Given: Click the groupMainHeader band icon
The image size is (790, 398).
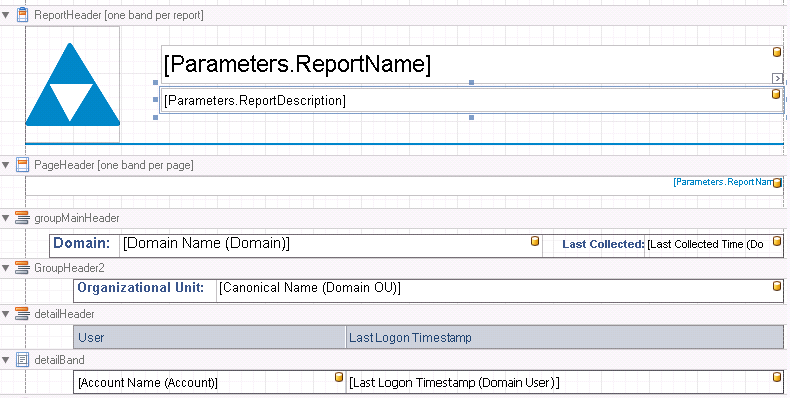Looking at the screenshot, I should point(22,218).
